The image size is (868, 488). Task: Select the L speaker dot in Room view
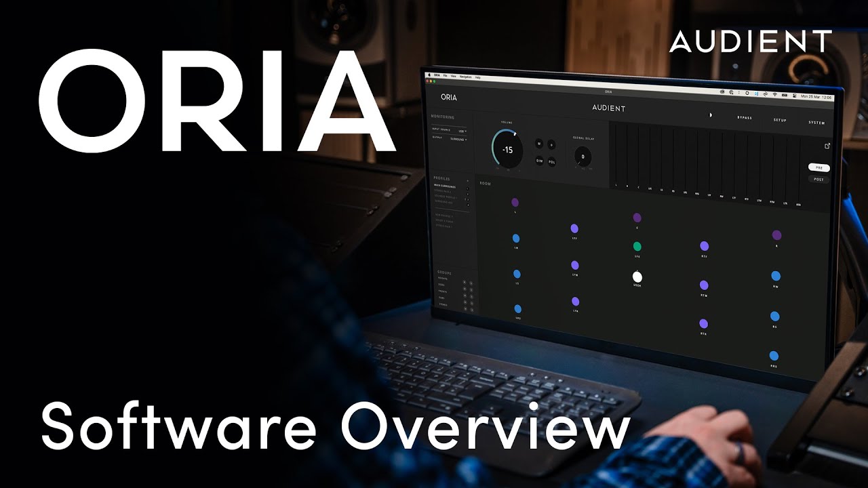point(515,202)
